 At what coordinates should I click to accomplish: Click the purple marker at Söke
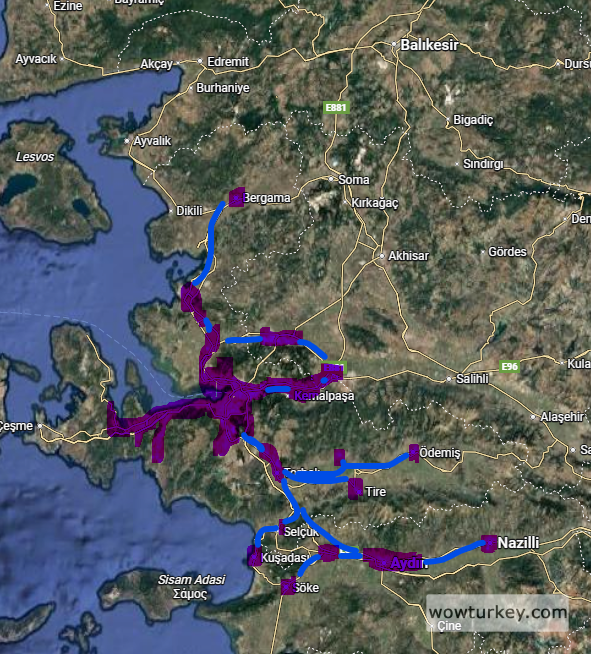(288, 586)
